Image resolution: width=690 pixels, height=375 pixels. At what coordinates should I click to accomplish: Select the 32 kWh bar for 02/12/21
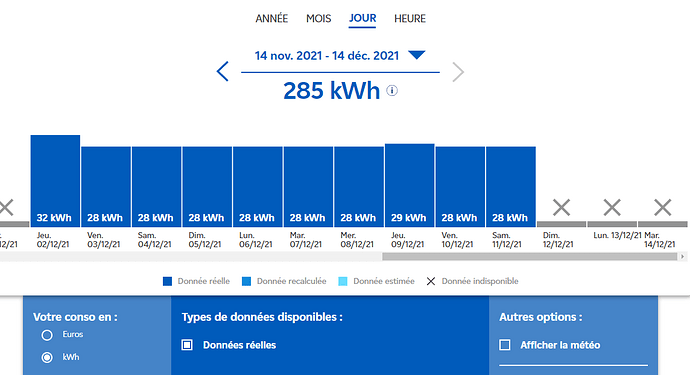55,181
